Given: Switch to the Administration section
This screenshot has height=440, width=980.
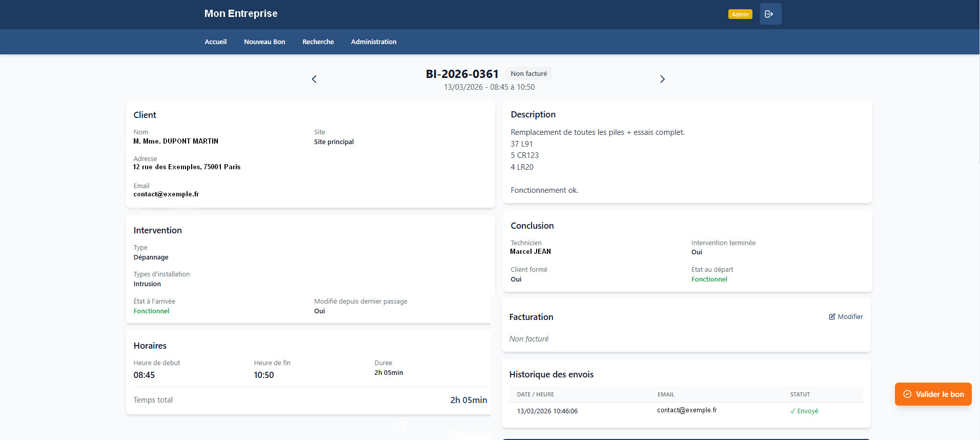Looking at the screenshot, I should (x=374, y=42).
